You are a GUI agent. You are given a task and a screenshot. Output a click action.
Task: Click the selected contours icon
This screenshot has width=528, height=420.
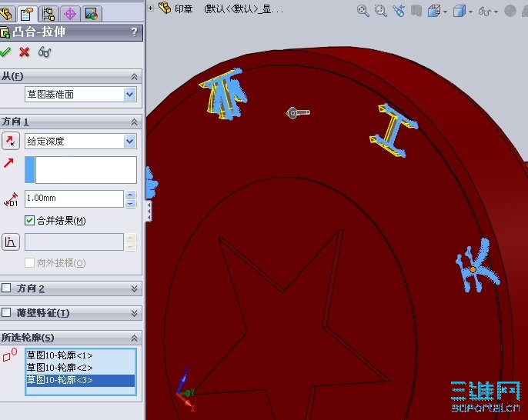pos(9,355)
